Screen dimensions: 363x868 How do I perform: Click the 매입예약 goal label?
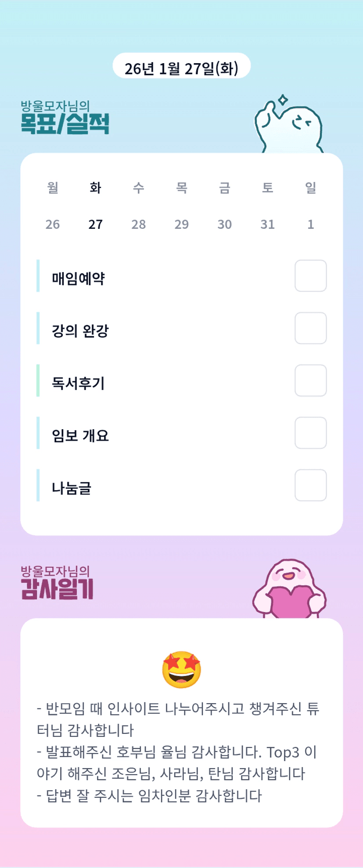[x=78, y=278]
